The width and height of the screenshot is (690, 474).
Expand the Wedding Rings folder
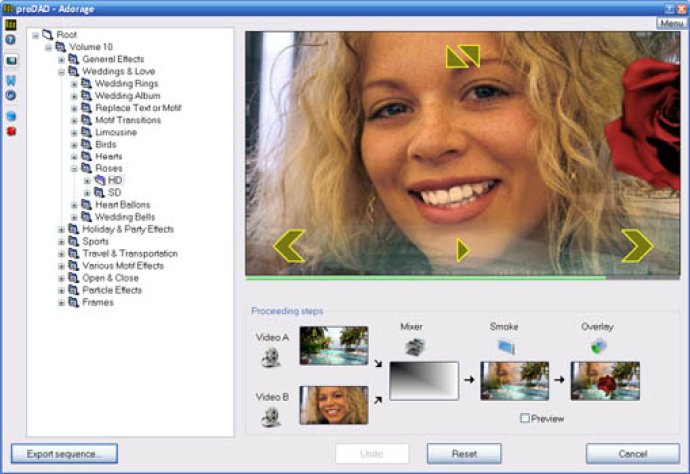(74, 84)
